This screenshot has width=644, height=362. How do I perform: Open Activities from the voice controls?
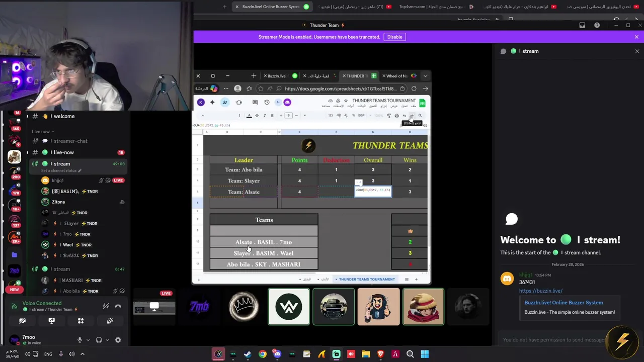click(80, 321)
